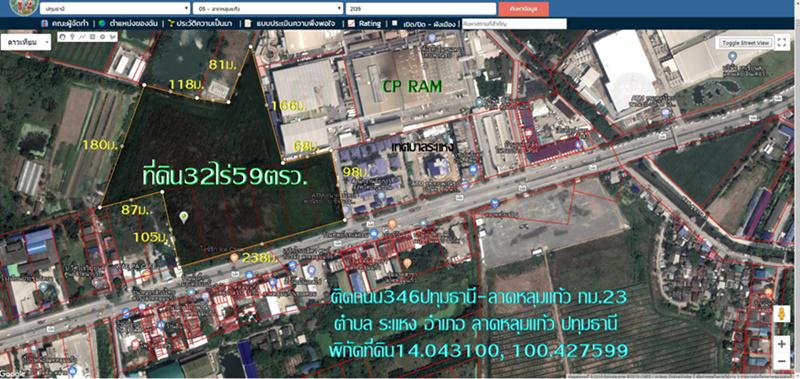Zoom in with the plus button
800x379 pixels.
[x=781, y=344]
